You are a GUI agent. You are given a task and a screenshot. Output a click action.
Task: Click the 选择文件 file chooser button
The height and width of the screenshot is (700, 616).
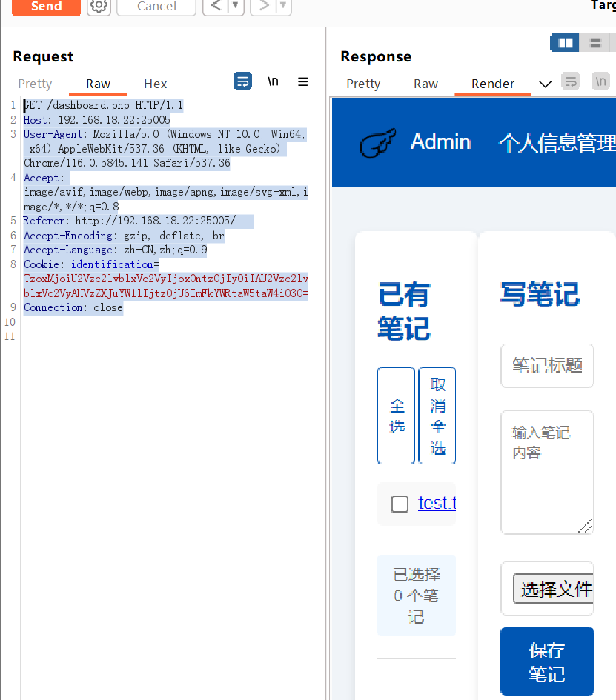[554, 589]
